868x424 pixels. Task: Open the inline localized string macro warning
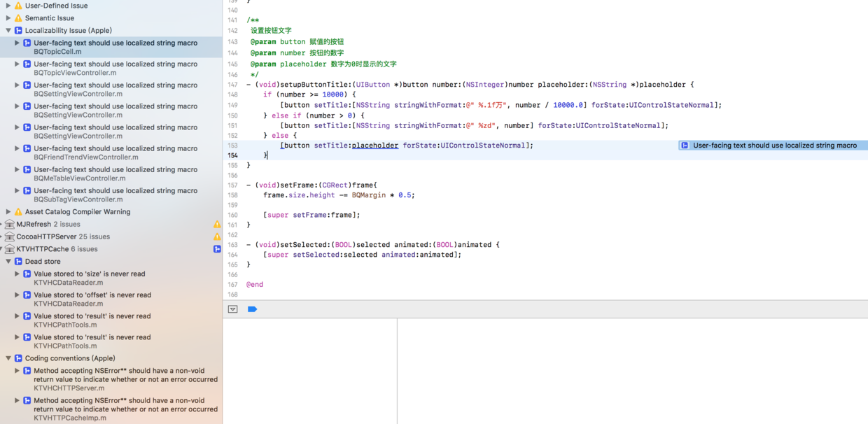pyautogui.click(x=773, y=146)
